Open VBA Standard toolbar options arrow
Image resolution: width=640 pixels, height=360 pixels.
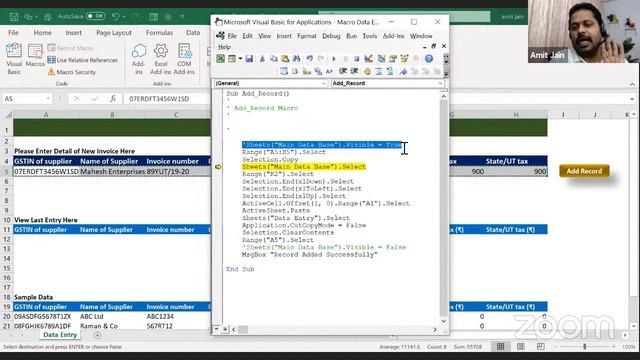(x=446, y=59)
